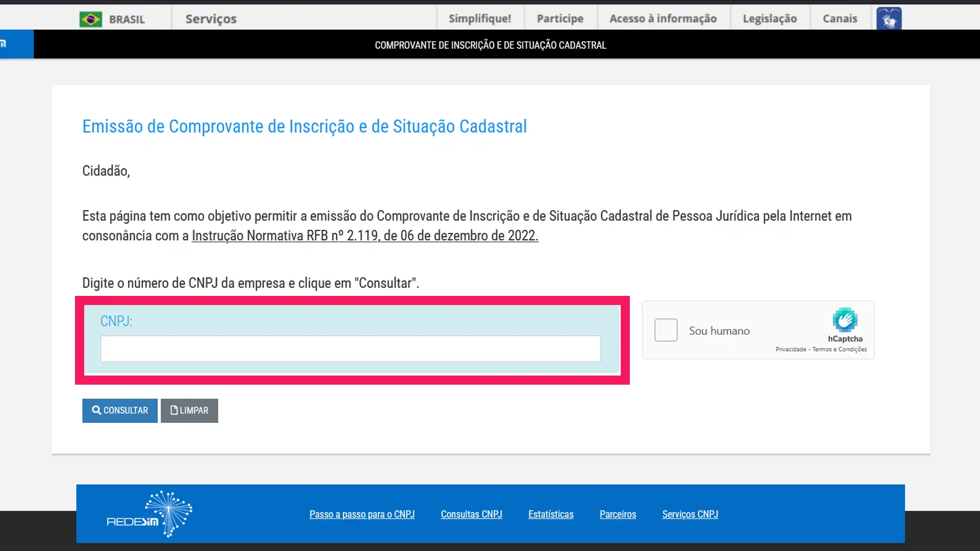Open the Simplifique! menu item
This screenshot has width=980, height=551.
(x=480, y=18)
